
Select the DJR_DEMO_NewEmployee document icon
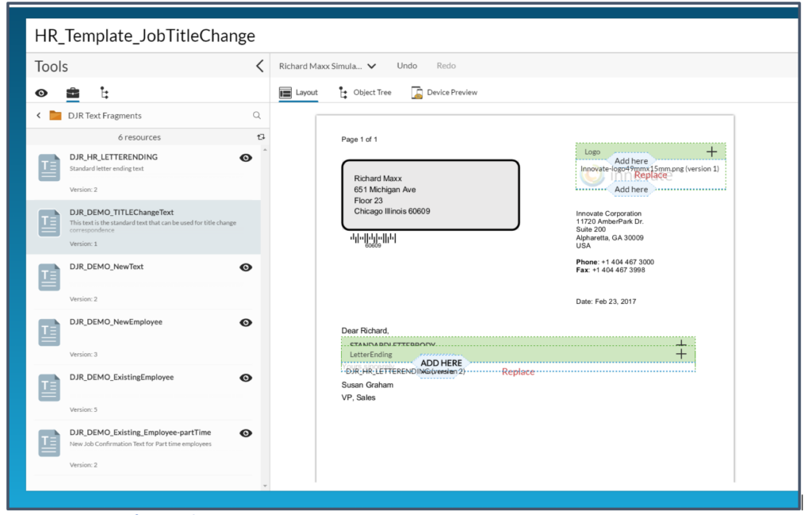click(49, 332)
